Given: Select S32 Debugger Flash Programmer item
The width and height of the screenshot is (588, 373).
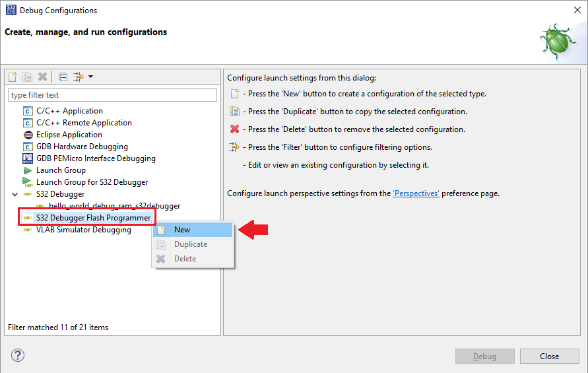Looking at the screenshot, I should point(93,218).
